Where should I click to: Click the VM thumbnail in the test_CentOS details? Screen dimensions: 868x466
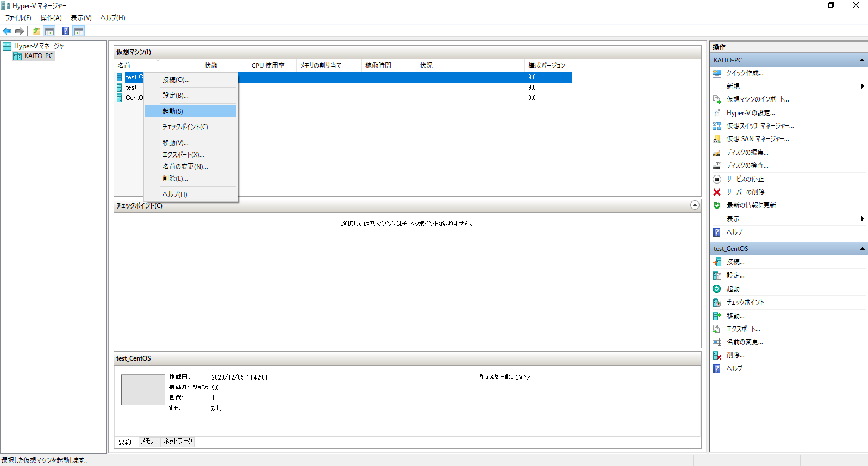(x=142, y=390)
